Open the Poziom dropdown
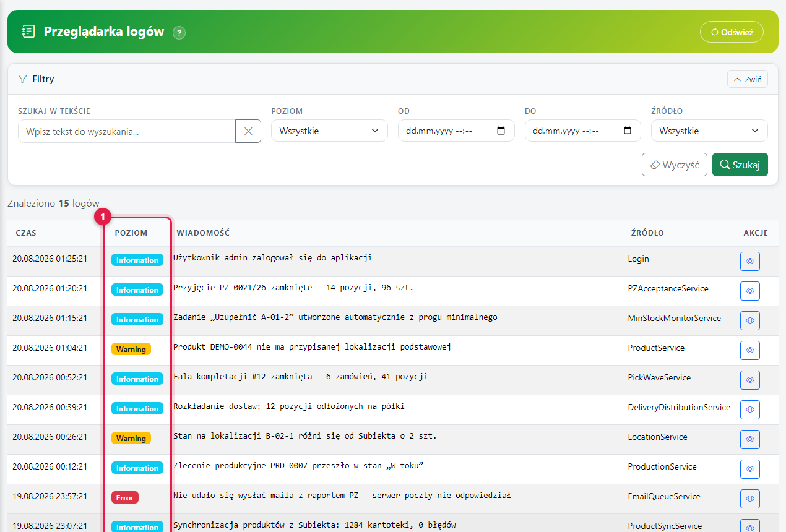This screenshot has width=786, height=532. [329, 131]
